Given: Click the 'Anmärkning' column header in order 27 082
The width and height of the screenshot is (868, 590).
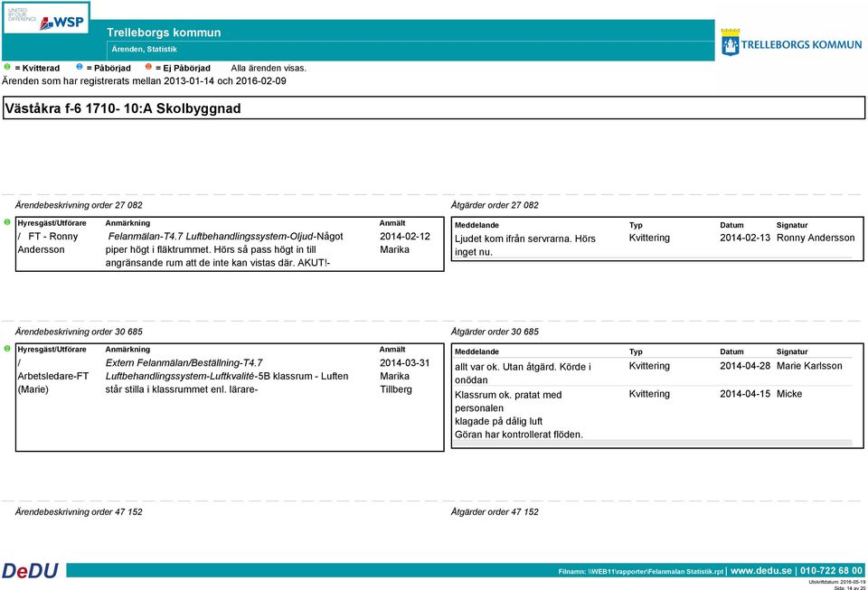Looking at the screenshot, I should point(127,223).
